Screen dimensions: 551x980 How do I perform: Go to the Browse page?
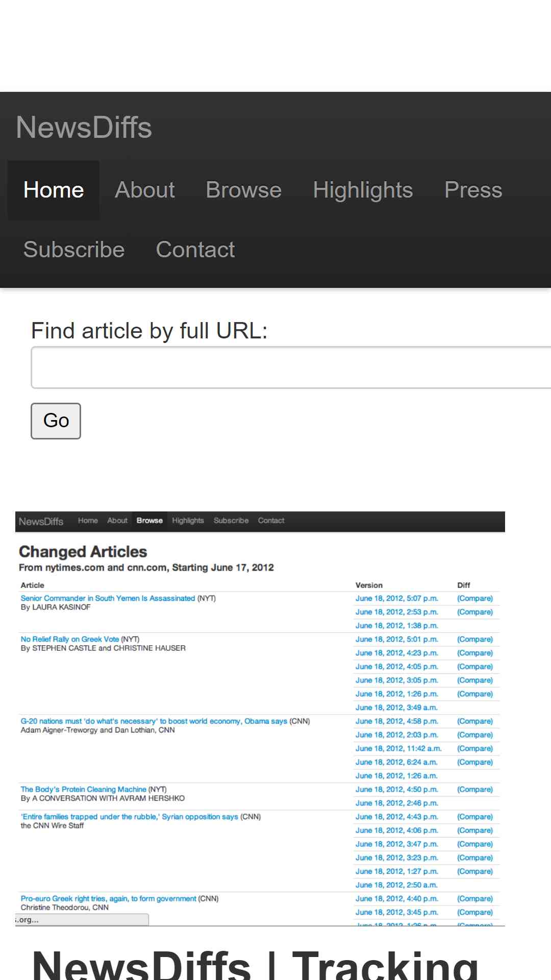point(244,190)
